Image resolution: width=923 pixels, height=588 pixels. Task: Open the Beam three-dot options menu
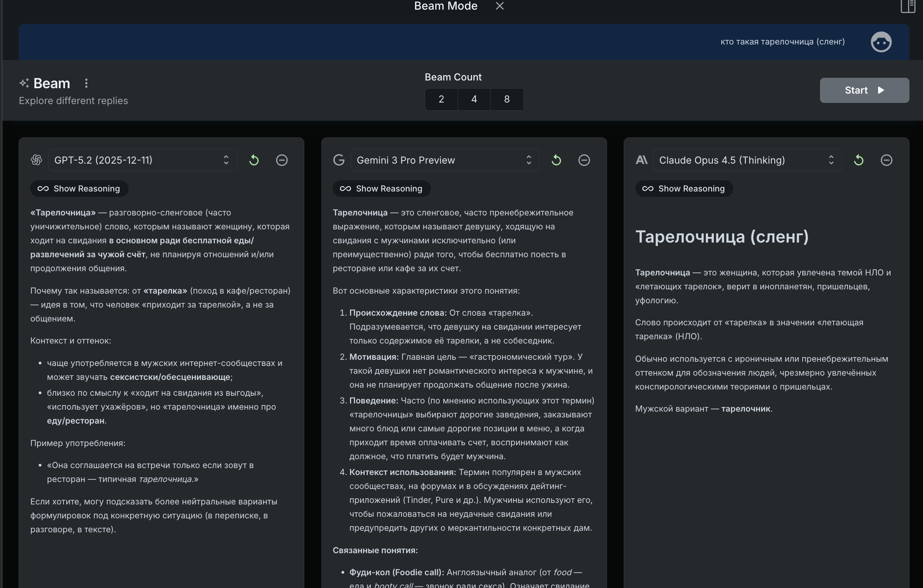(x=86, y=83)
